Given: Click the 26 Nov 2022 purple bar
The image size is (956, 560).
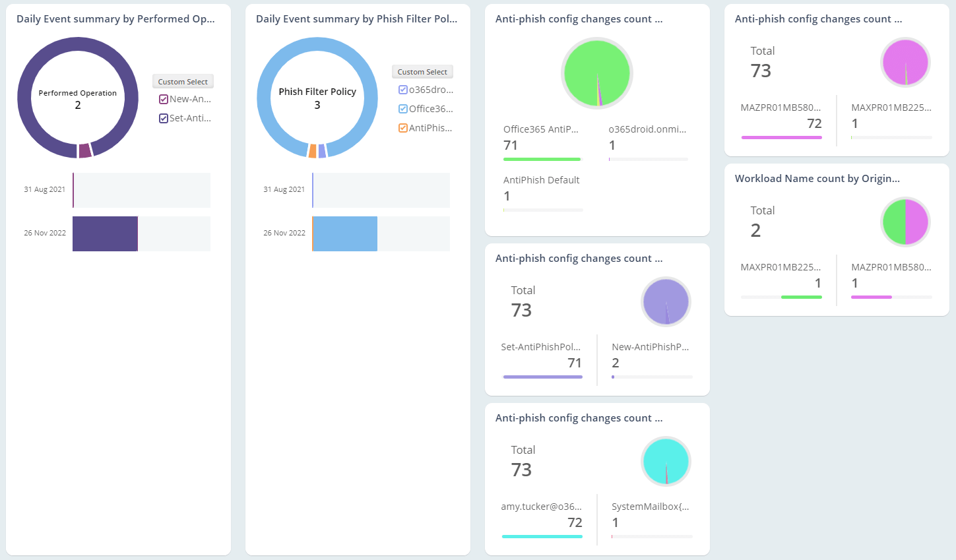Looking at the screenshot, I should click(x=106, y=233).
